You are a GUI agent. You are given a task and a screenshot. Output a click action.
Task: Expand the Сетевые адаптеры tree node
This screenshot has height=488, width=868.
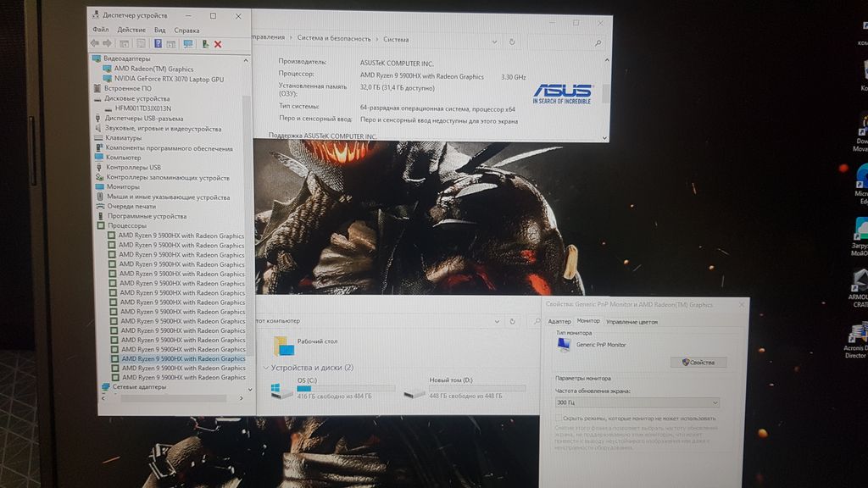(94, 387)
